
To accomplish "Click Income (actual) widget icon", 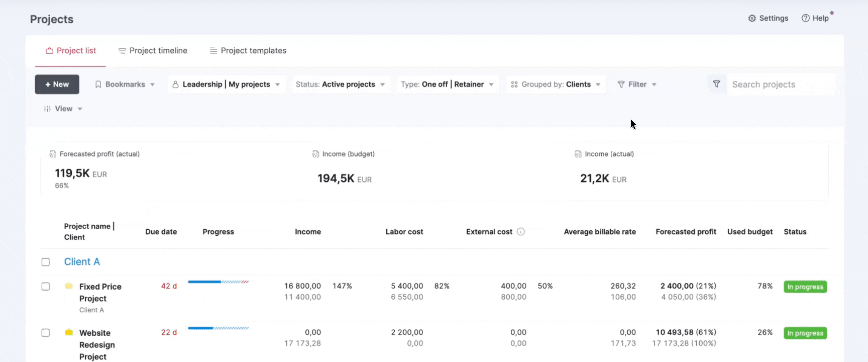I will click(x=578, y=154).
